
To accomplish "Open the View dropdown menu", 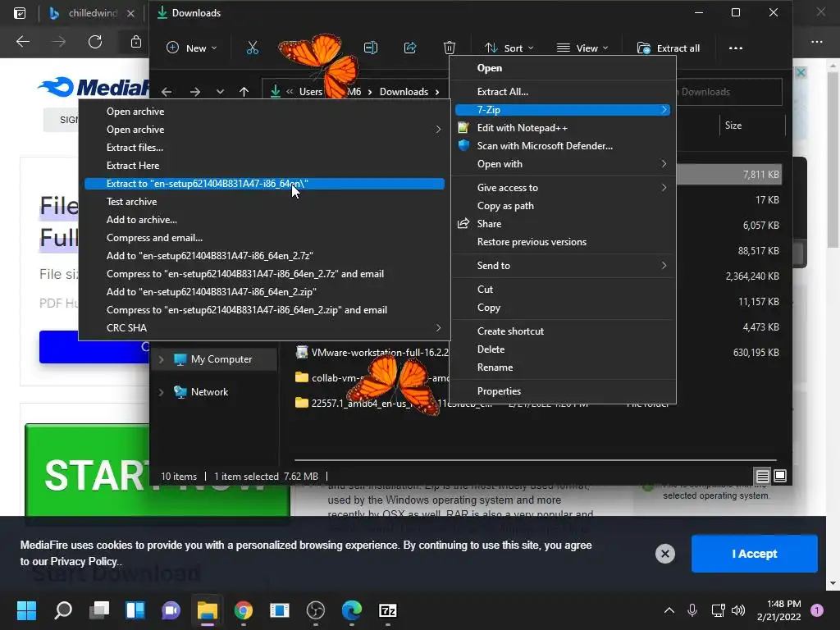I will point(582,48).
